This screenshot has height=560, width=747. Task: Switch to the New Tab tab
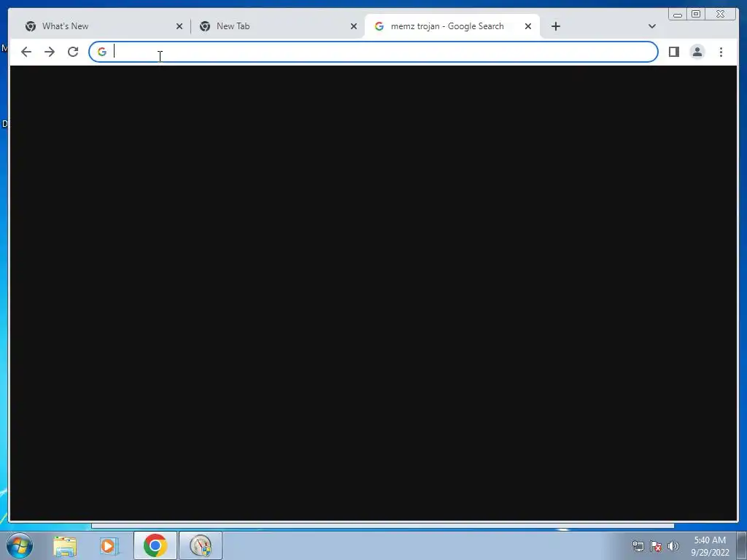[x=277, y=26]
